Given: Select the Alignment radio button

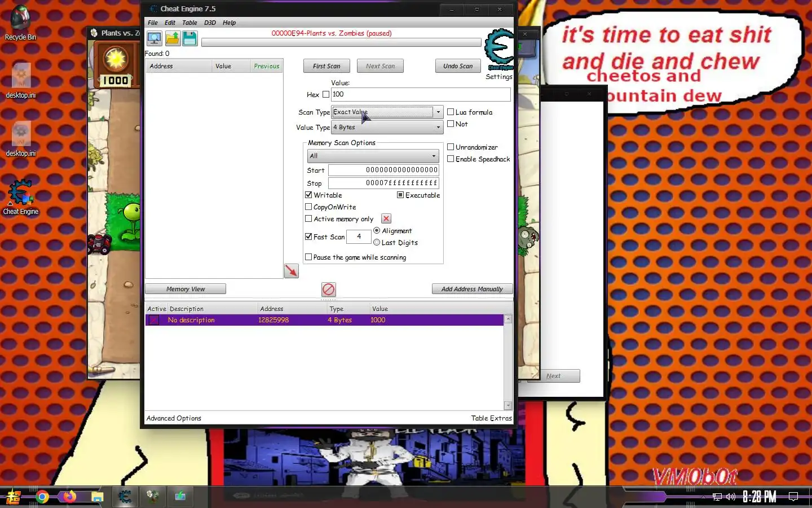Looking at the screenshot, I should 377,230.
